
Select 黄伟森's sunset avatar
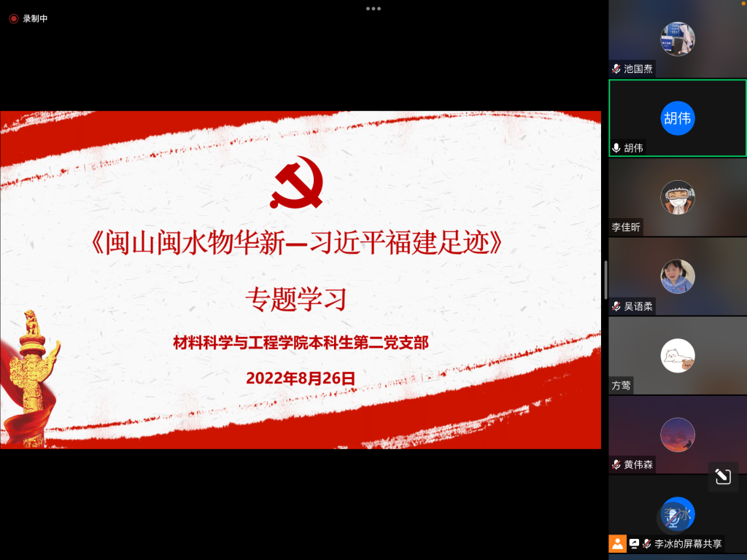677,435
